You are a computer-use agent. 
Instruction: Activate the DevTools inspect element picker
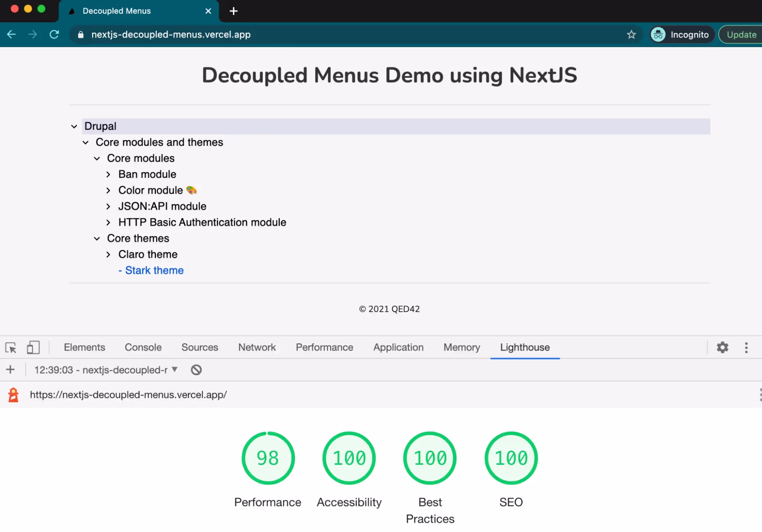[x=11, y=348]
